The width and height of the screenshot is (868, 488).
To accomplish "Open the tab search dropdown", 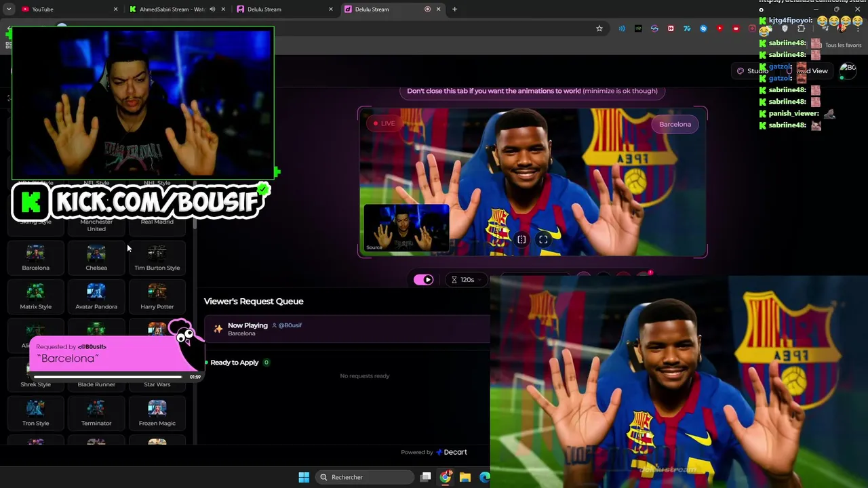I will (x=8, y=9).
